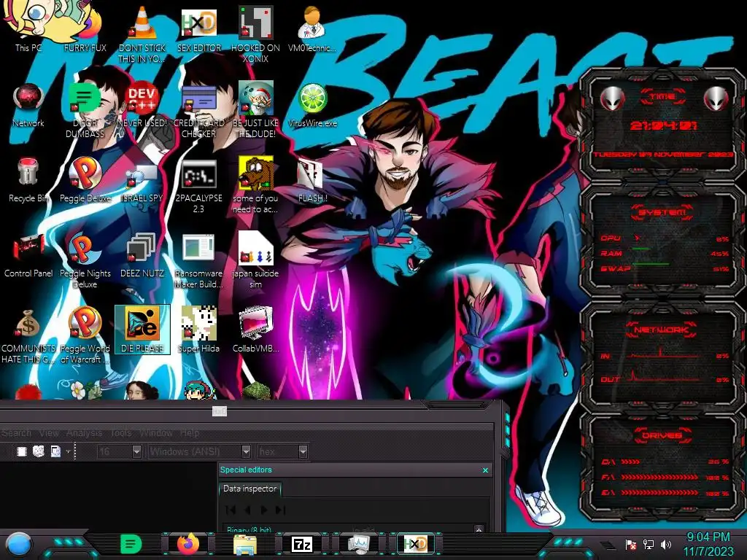Click the network tray icon
Image resolution: width=747 pixels, height=560 pixels.
tap(649, 544)
